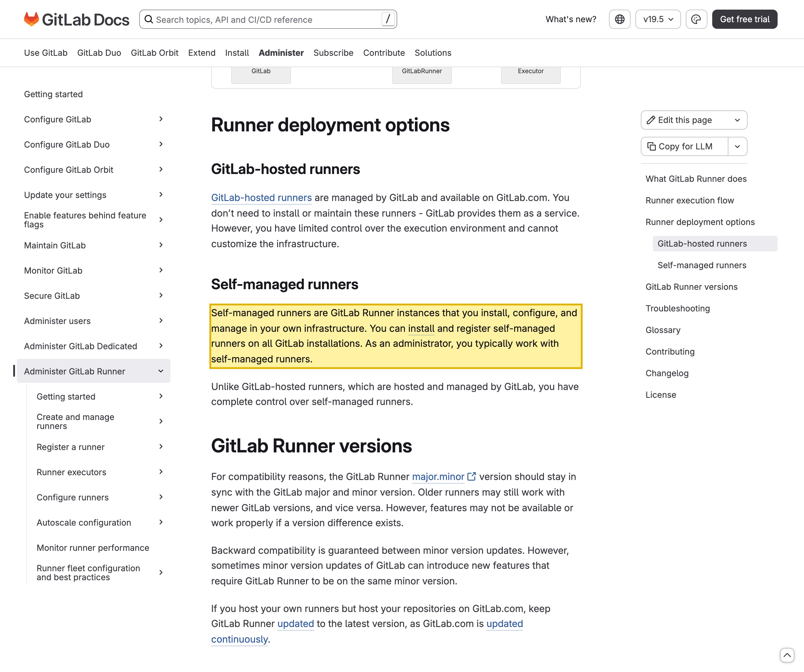Image resolution: width=804 pixels, height=672 pixels.
Task: Collapse the Administer GitLab Runner section
Action: [161, 371]
